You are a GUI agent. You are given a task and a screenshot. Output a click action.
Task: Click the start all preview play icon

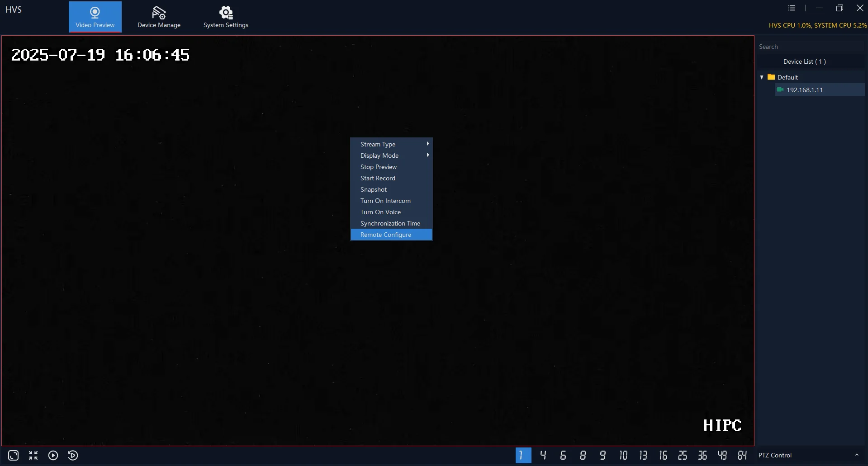53,455
